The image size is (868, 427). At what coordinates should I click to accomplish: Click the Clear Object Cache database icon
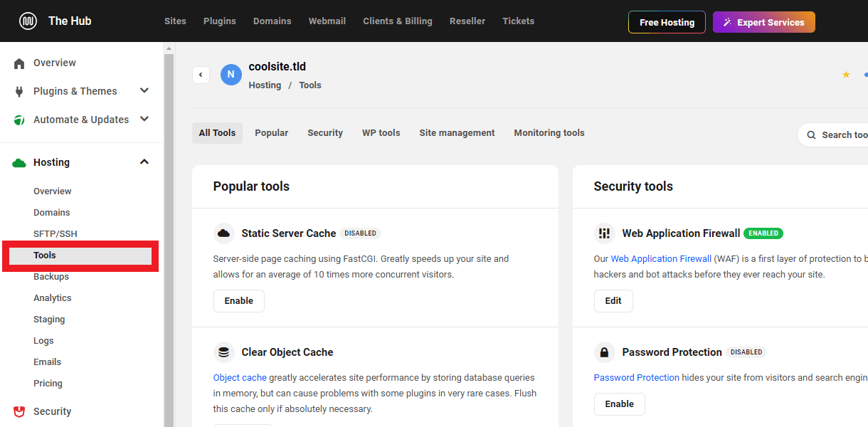pos(224,352)
